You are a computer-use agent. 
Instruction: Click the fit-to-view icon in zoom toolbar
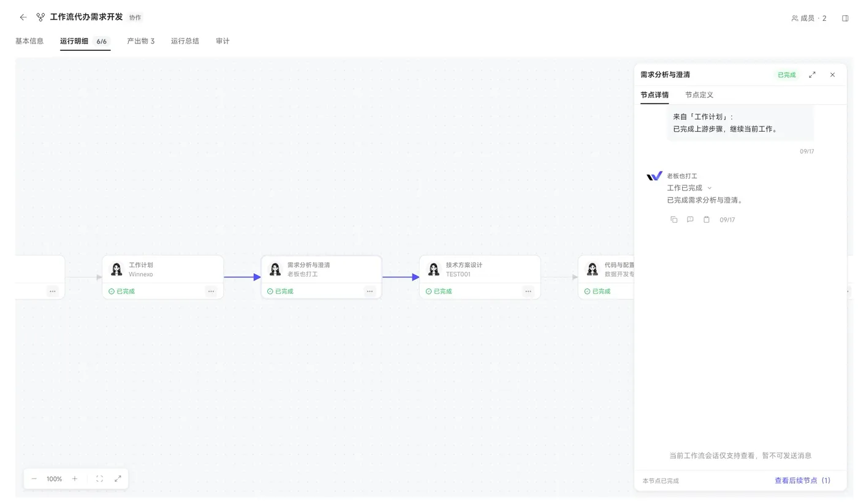(x=99, y=479)
